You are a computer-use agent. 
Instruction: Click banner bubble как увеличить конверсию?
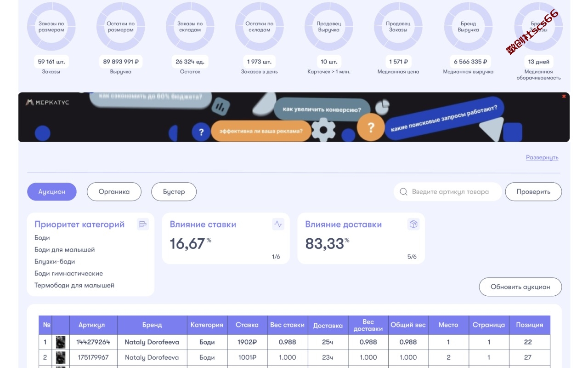click(x=322, y=110)
